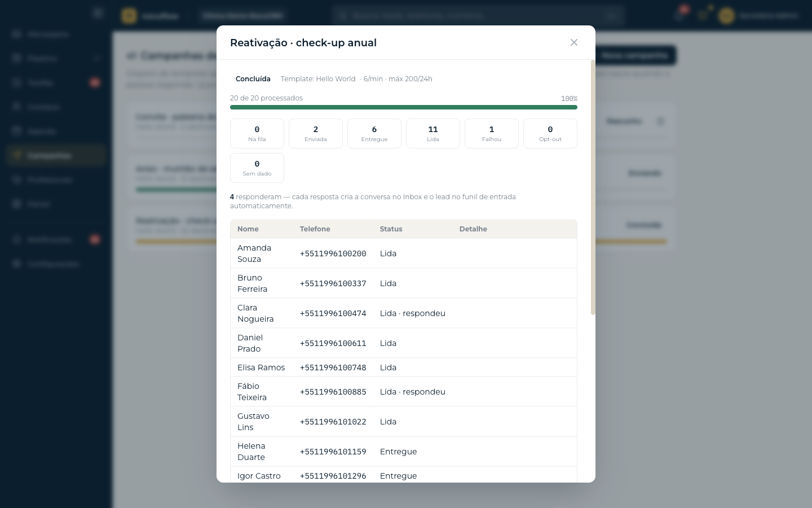Click the Telefone column header
This screenshot has width=812, height=508.
(315, 229)
